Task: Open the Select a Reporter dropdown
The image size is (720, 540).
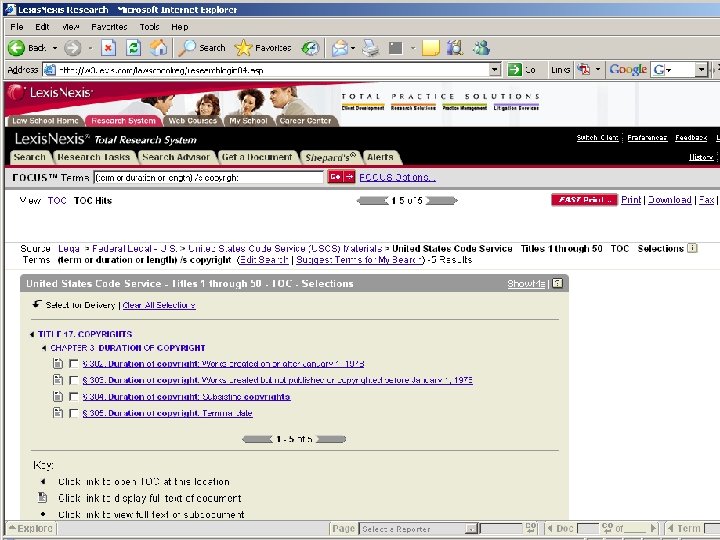Action: click(471, 529)
